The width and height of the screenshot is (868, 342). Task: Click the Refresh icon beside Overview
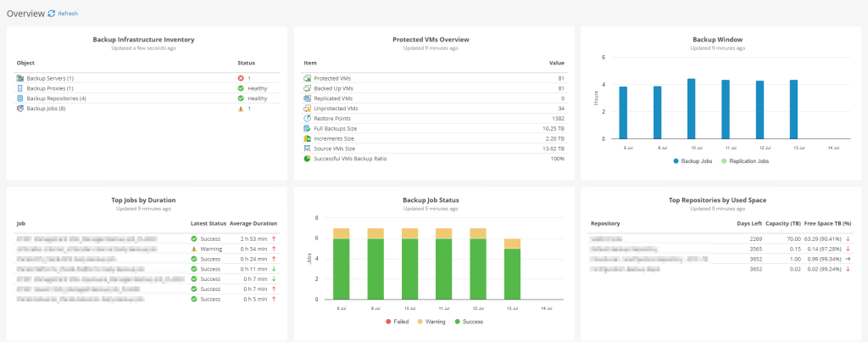click(53, 14)
